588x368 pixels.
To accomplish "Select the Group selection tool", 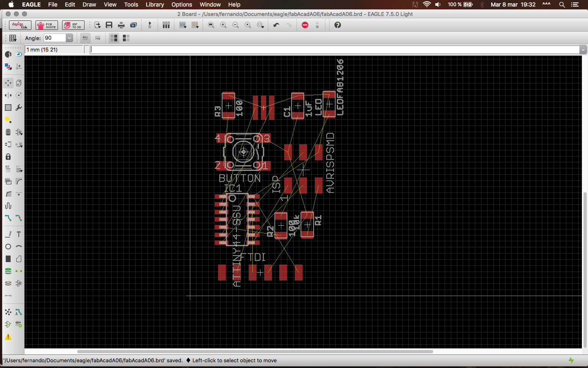I will coord(8,108).
